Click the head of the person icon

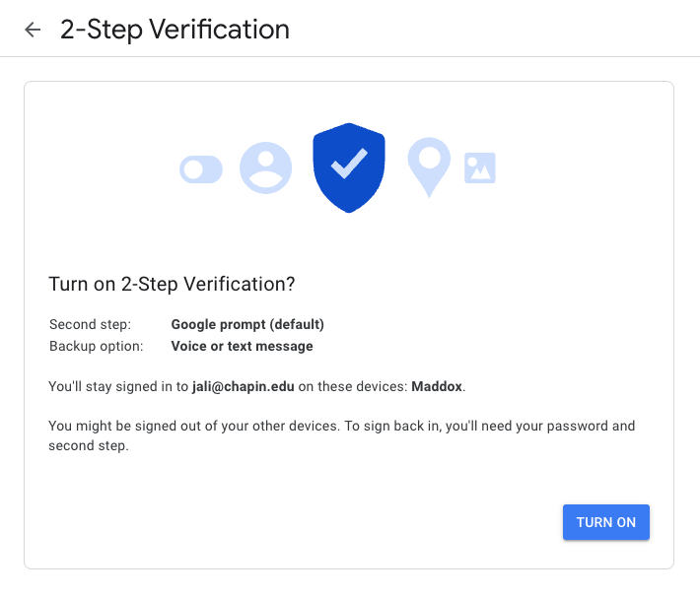pos(265,160)
